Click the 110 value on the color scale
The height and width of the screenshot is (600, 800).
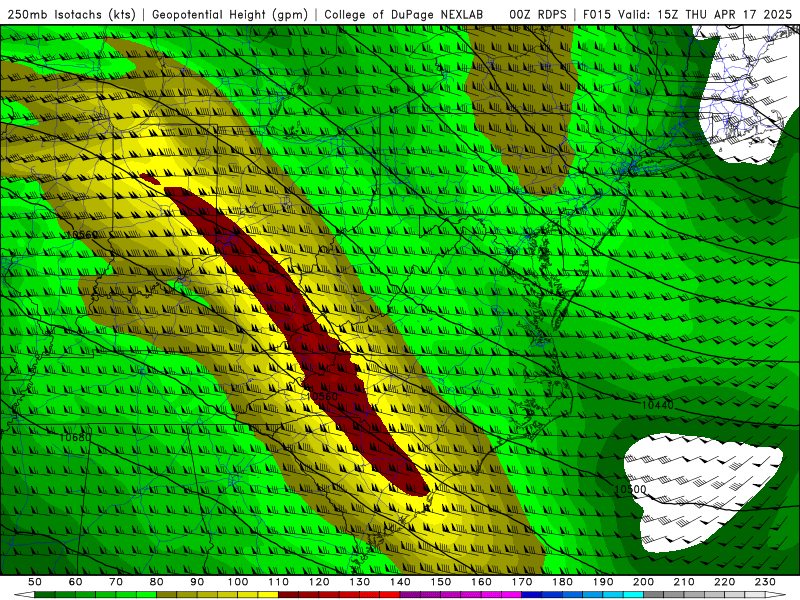tap(279, 582)
